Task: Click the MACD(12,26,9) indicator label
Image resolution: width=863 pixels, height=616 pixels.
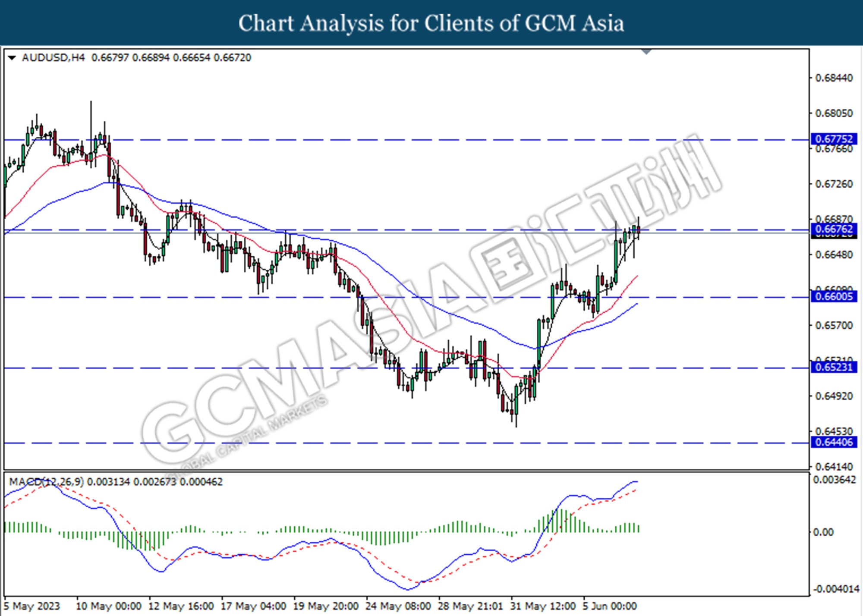Action: click(46, 482)
